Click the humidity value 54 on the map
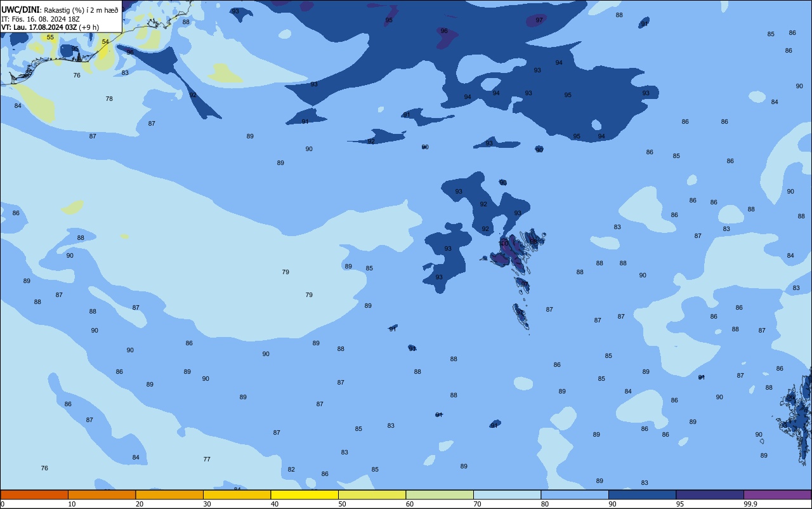The width and height of the screenshot is (812, 509). (x=105, y=42)
